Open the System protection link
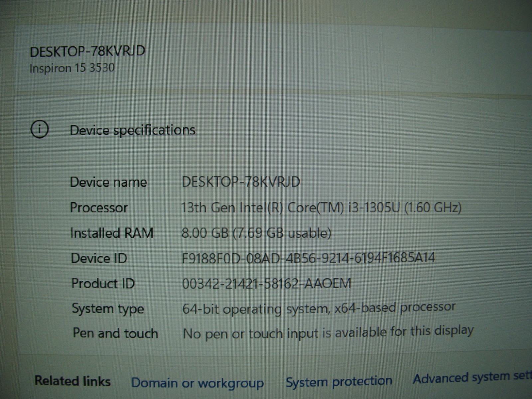 (339, 381)
